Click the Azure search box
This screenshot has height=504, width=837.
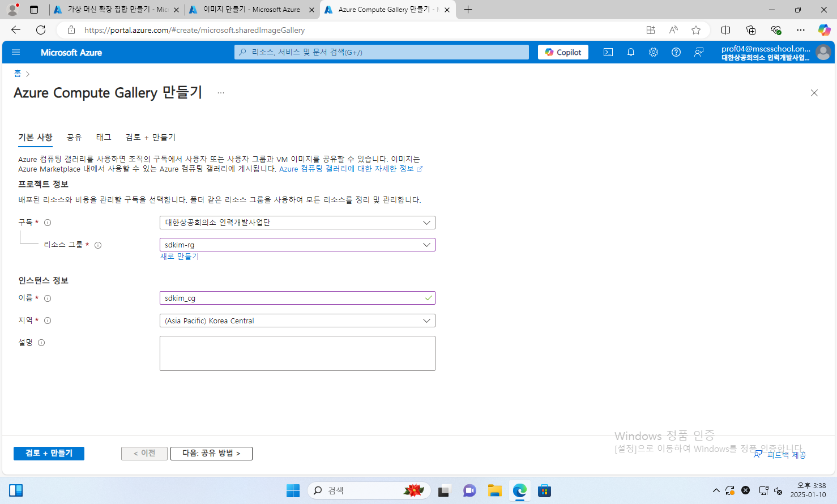click(x=382, y=52)
